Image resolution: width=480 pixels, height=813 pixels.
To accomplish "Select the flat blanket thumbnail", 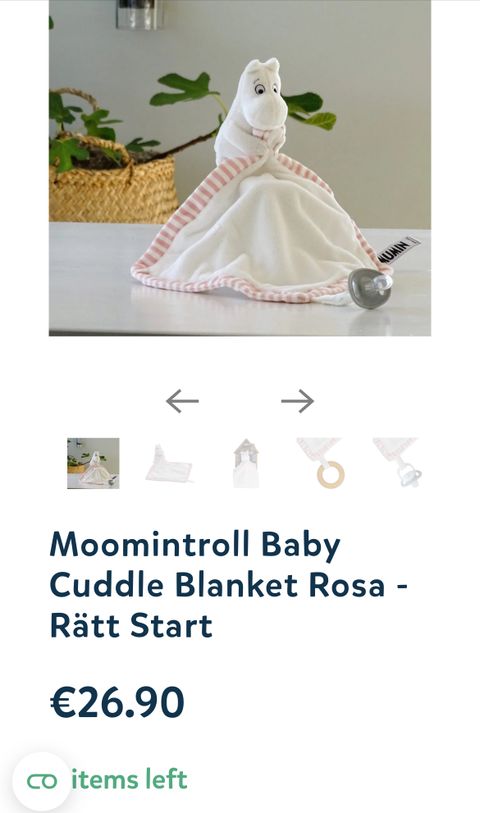I will click(169, 463).
